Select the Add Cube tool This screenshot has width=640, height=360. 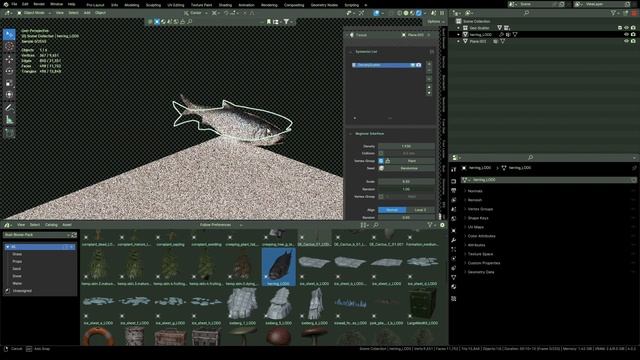coord(9,133)
